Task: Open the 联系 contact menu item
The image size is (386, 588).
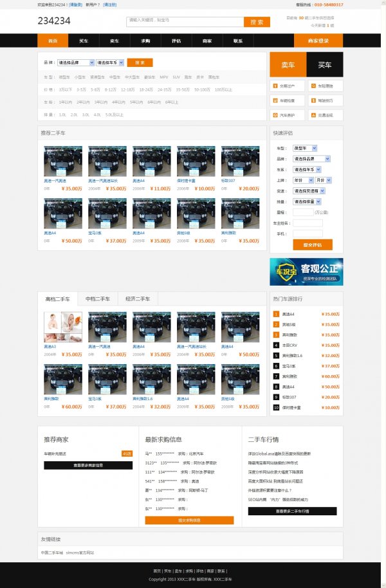Action: [x=238, y=41]
